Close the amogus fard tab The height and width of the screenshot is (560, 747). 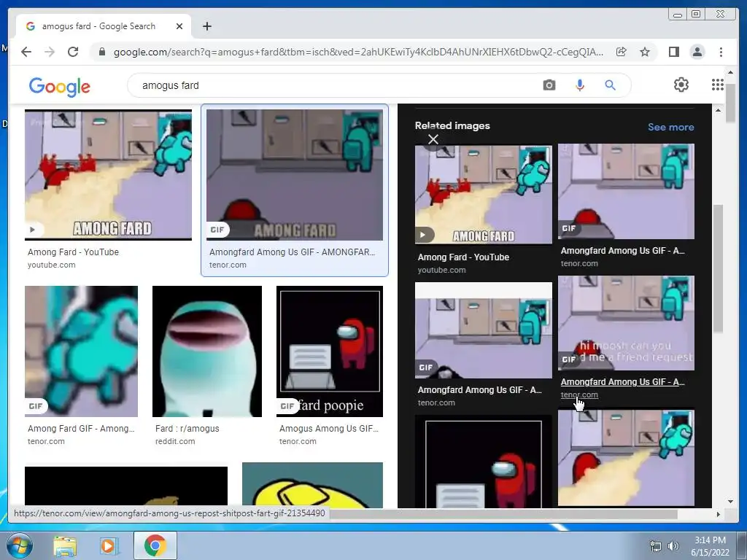click(x=179, y=26)
